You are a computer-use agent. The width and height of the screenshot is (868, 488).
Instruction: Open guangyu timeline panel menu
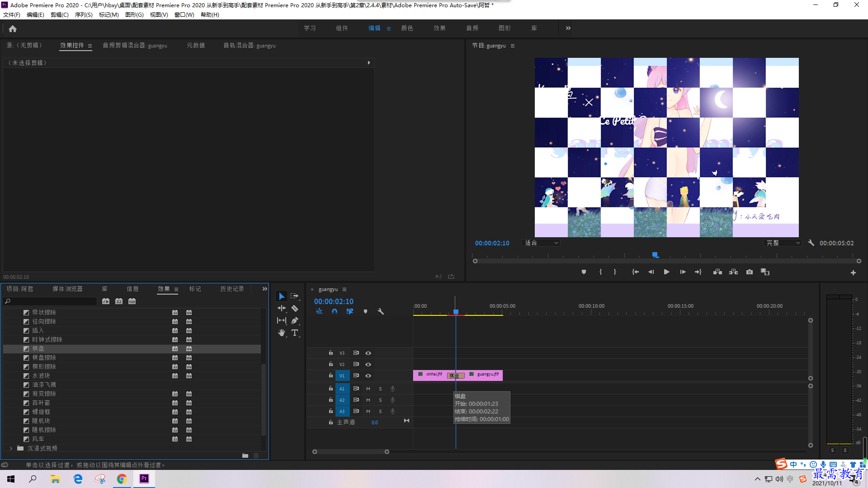click(344, 289)
